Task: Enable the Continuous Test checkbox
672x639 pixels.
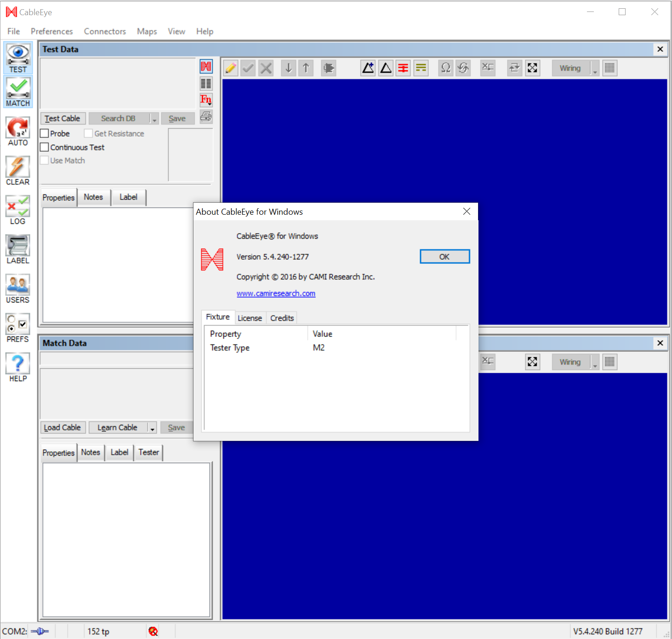Action: [x=45, y=147]
